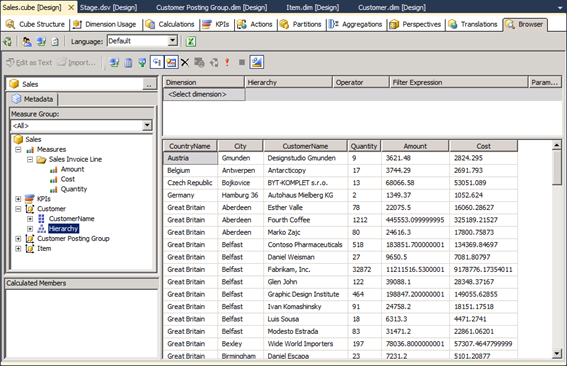
Task: Click the Change User icon
Action: click(26, 42)
